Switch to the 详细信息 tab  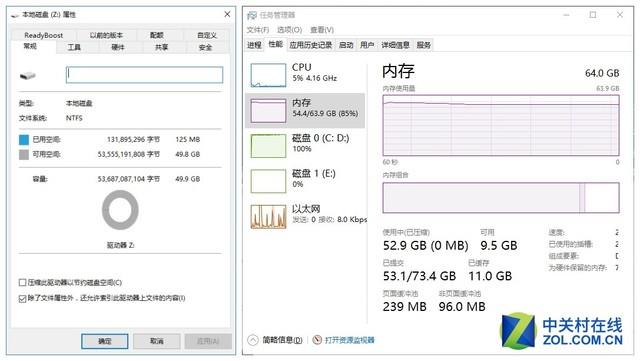tap(395, 45)
